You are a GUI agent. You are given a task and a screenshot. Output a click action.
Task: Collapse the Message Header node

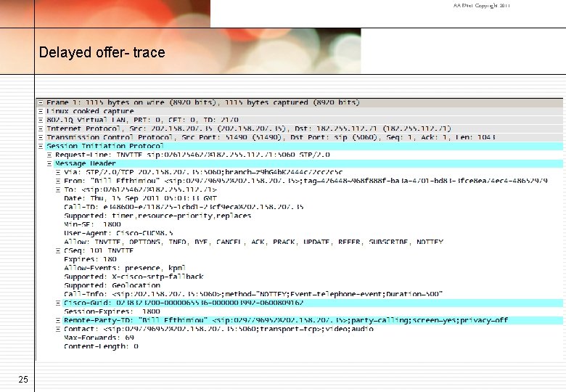pyautogui.click(x=49, y=163)
